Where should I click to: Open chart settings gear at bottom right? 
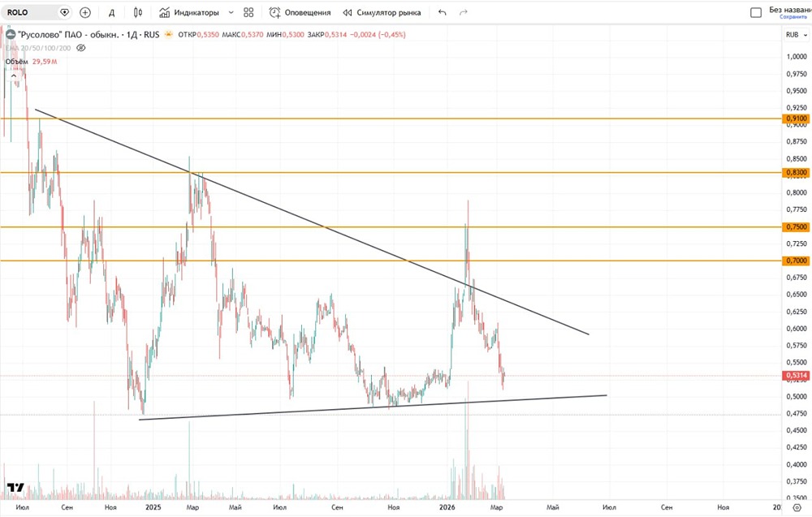point(797,508)
